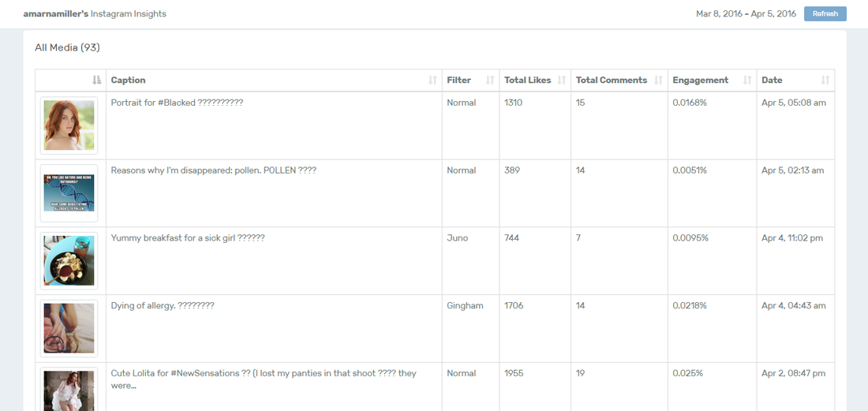Sort by Filter using its arrows icon
The image size is (868, 411).
[x=490, y=80]
